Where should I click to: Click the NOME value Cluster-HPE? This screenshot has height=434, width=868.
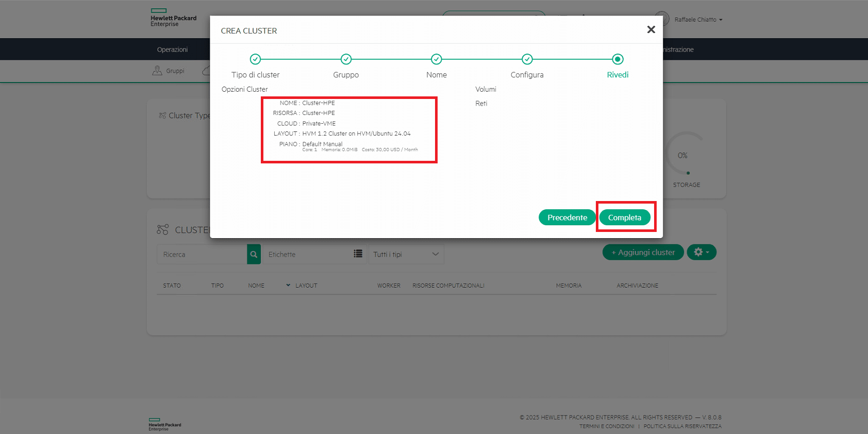319,103
